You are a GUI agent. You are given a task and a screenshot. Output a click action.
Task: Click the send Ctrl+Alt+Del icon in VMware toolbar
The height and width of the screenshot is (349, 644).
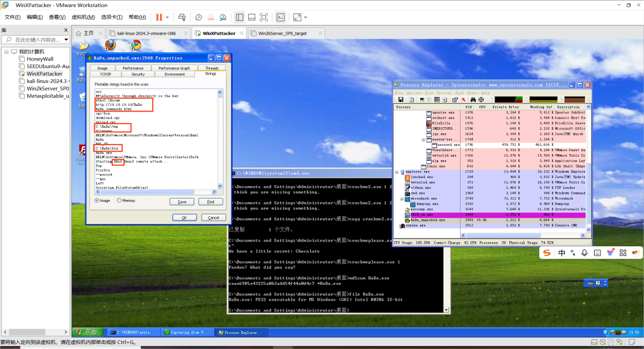[x=182, y=17]
